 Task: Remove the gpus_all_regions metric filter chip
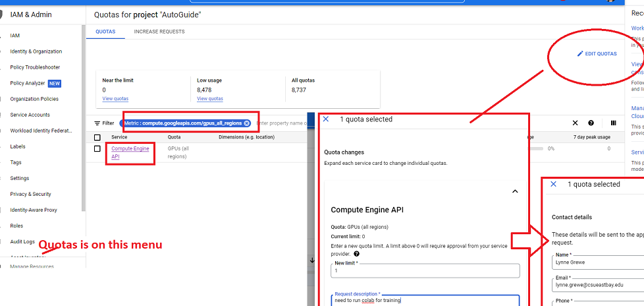click(246, 123)
